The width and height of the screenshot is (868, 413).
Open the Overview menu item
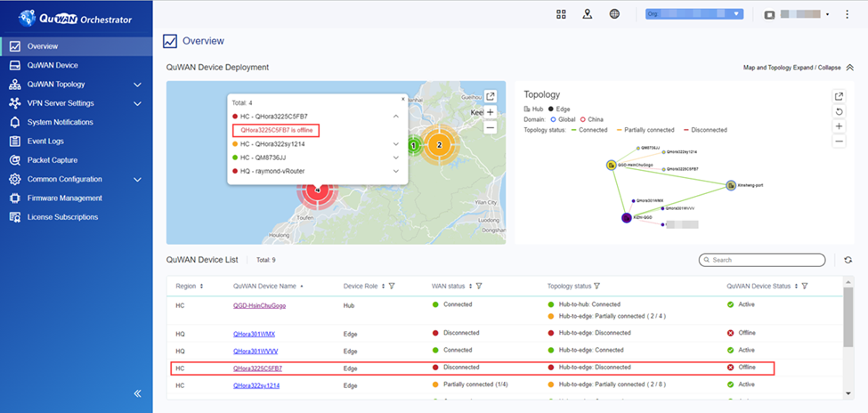tap(77, 46)
